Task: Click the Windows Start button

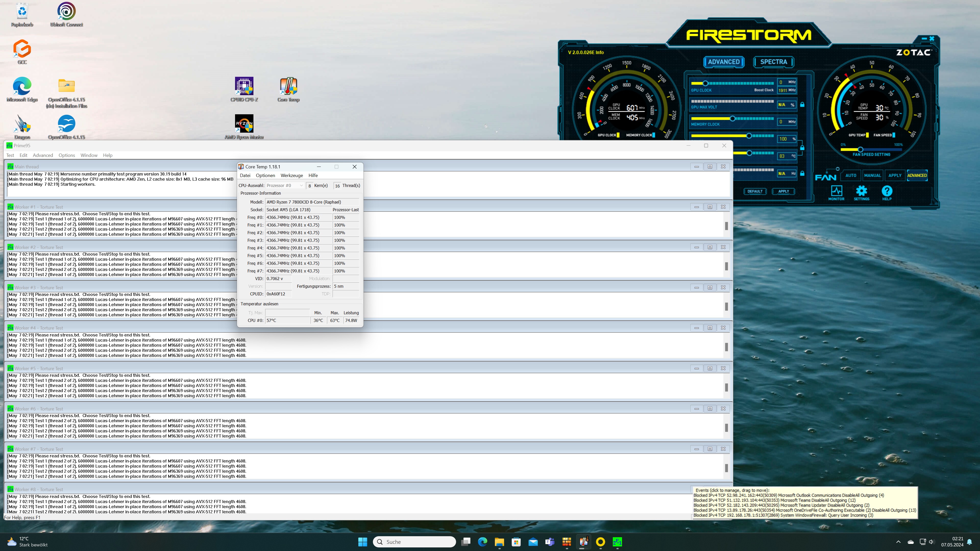Action: coord(363,542)
